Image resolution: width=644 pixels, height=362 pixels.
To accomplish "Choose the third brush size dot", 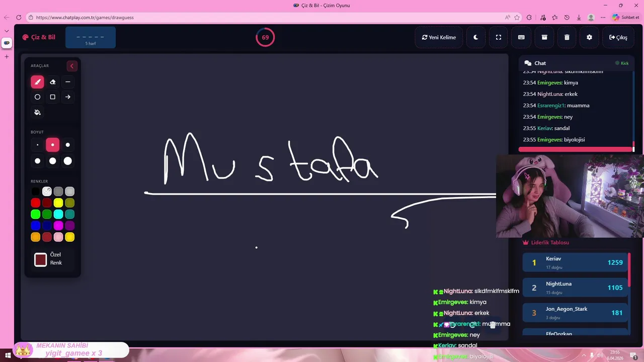I will (x=67, y=145).
